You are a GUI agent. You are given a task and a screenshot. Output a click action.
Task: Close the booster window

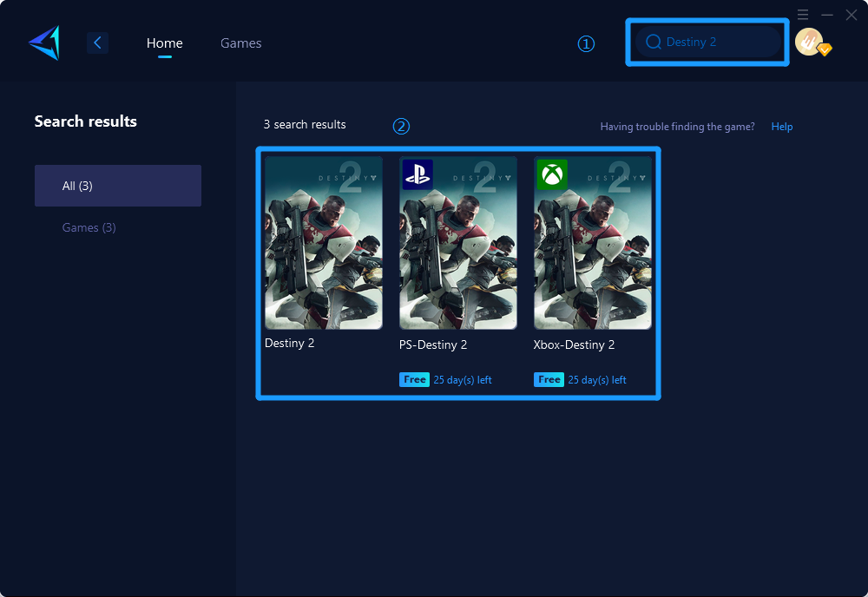(x=852, y=15)
